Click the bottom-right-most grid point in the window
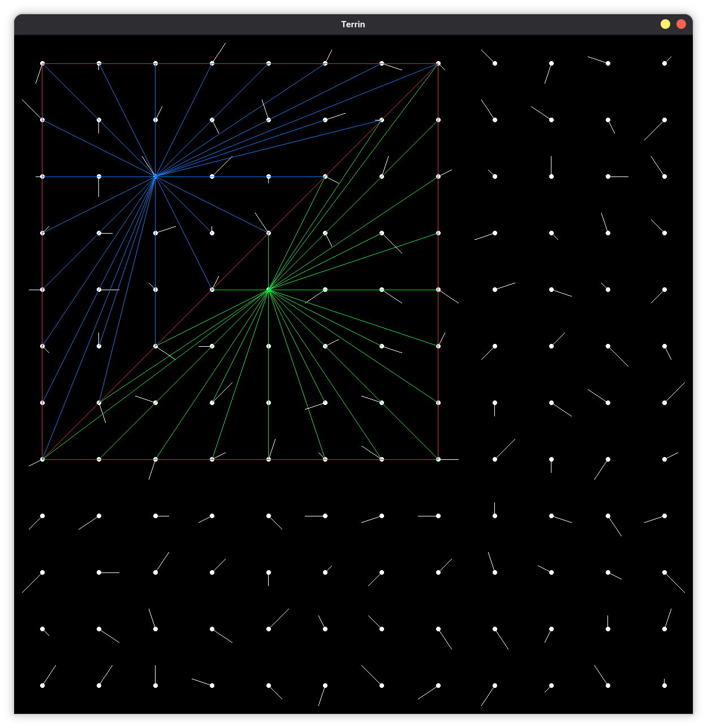The image size is (707, 728). [665, 686]
